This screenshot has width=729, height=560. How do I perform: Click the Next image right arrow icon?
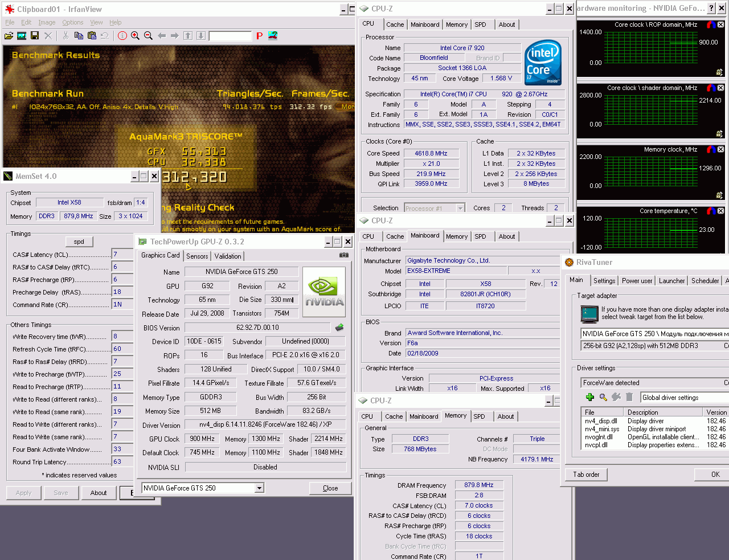coord(175,36)
